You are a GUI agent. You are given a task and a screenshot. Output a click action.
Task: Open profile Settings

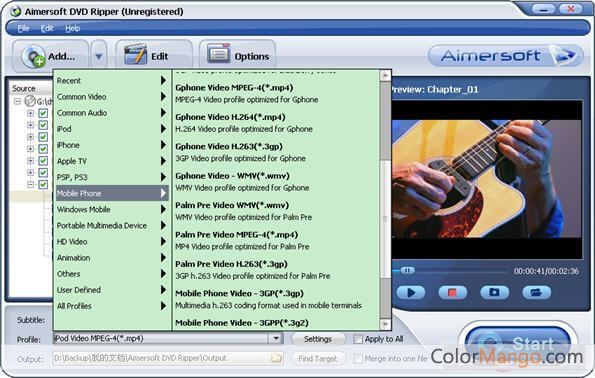318,339
